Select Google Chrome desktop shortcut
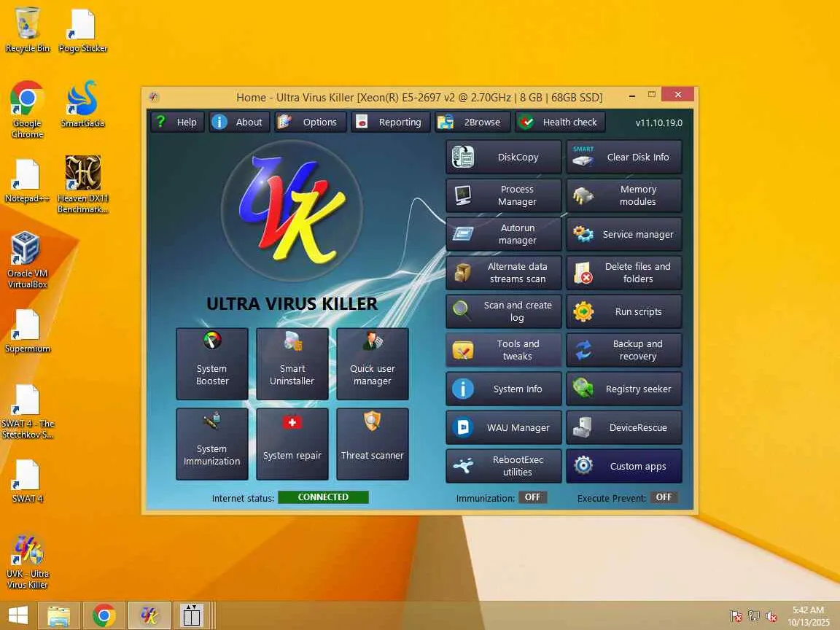This screenshot has width=840, height=630. pyautogui.click(x=27, y=110)
